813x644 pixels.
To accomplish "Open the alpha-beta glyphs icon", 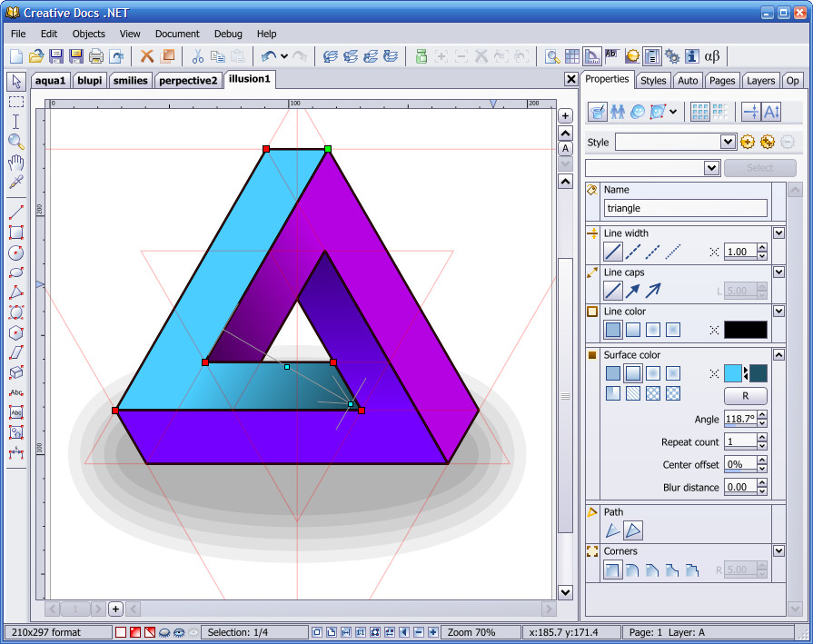I will [712, 56].
